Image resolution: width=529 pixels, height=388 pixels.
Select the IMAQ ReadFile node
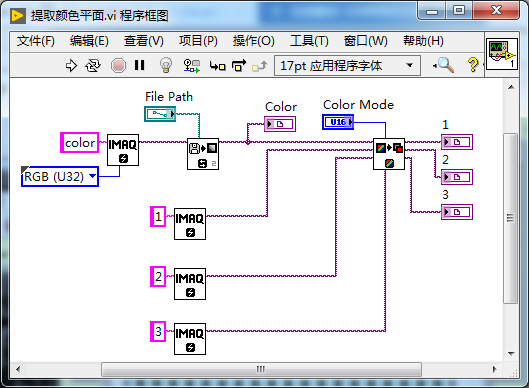coord(203,154)
